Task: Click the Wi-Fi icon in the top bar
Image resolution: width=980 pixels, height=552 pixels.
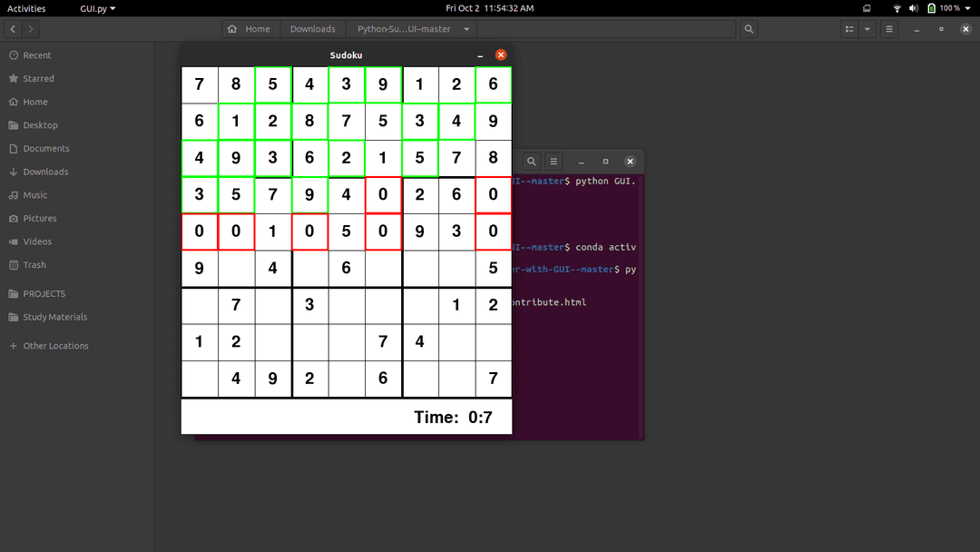Action: [897, 8]
